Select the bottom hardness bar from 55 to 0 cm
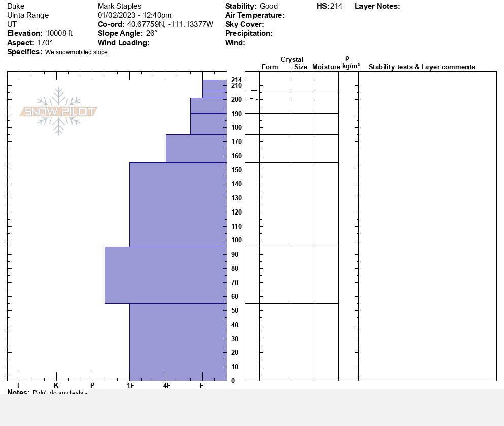504x426 pixels. [x=178, y=342]
